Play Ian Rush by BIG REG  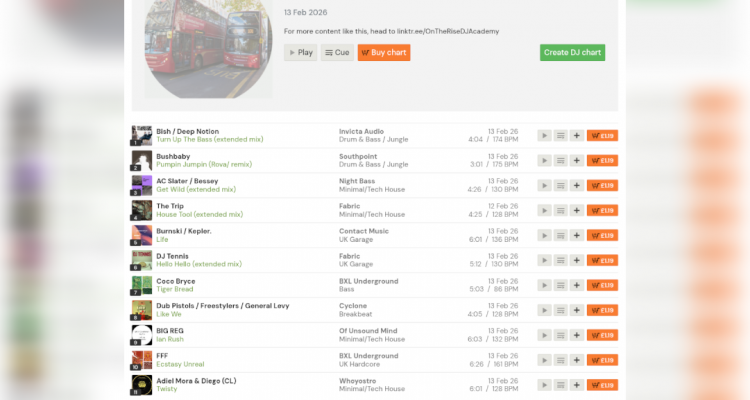coord(544,335)
